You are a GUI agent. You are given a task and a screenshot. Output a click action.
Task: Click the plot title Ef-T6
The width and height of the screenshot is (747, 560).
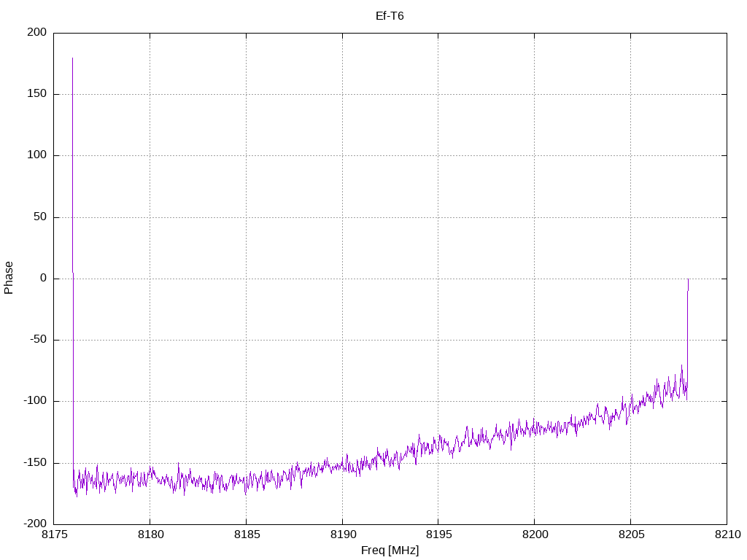390,15
